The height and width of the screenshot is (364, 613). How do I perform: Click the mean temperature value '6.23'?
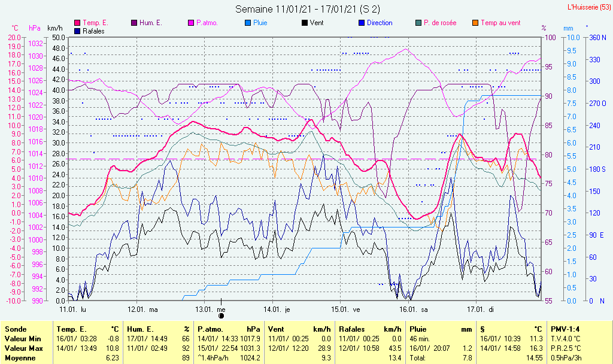[x=112, y=358]
